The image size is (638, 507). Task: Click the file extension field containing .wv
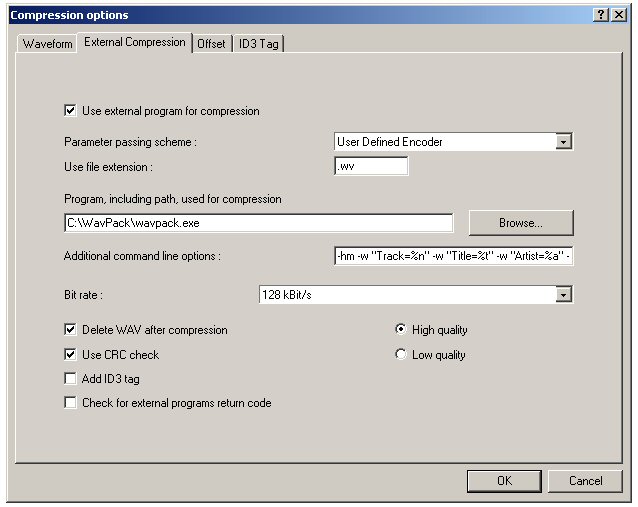[371, 167]
